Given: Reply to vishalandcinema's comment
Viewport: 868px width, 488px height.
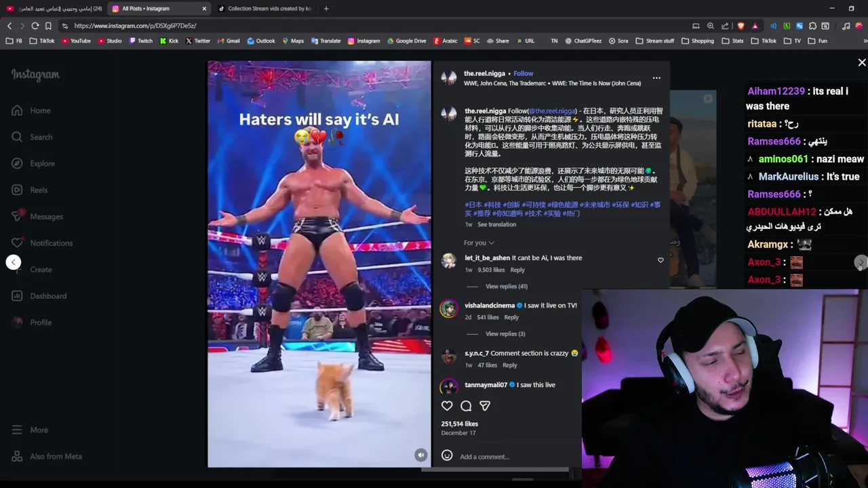Looking at the screenshot, I should 511,317.
